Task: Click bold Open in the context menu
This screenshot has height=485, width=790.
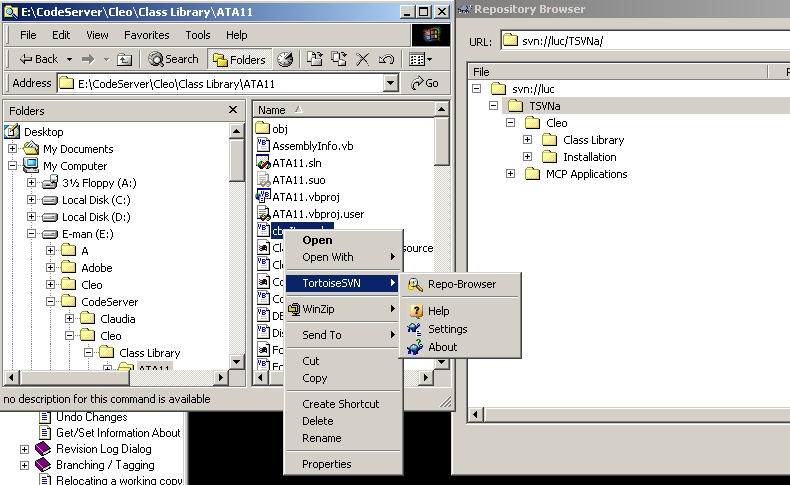Action: tap(343, 240)
